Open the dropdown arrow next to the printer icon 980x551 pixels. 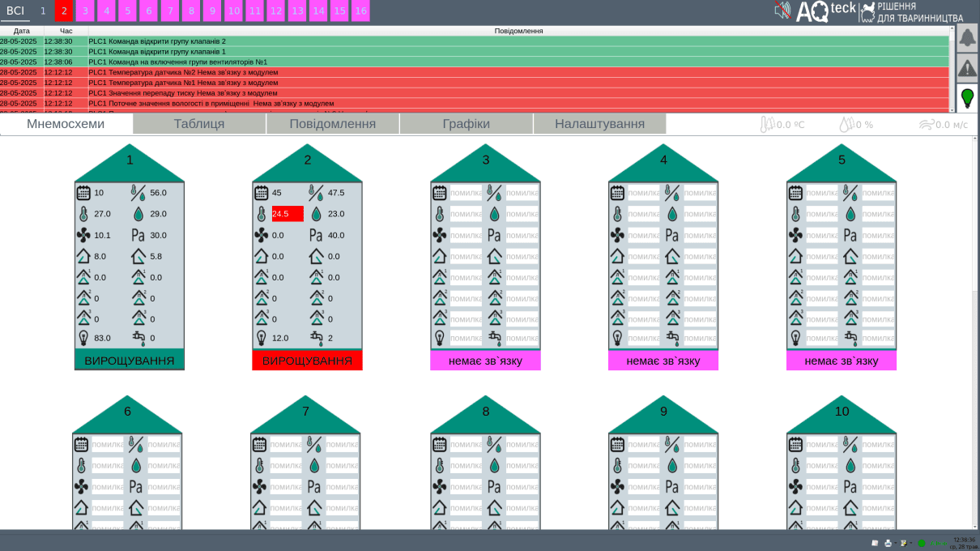895,543
